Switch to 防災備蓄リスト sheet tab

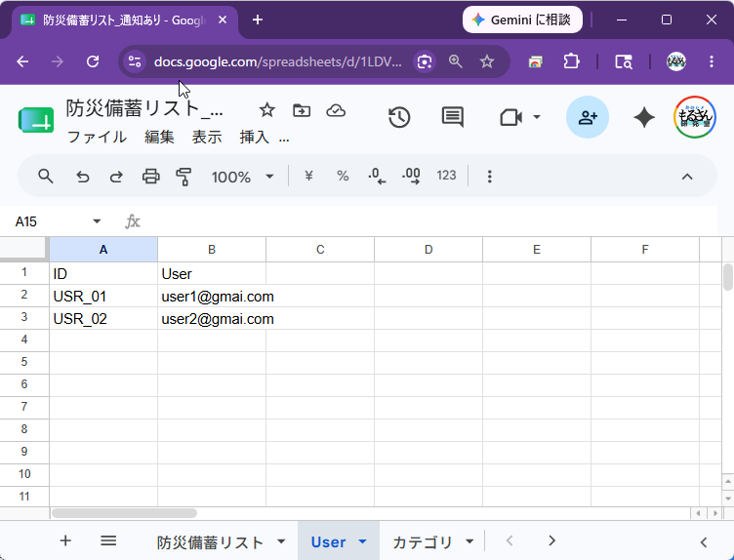coord(210,542)
